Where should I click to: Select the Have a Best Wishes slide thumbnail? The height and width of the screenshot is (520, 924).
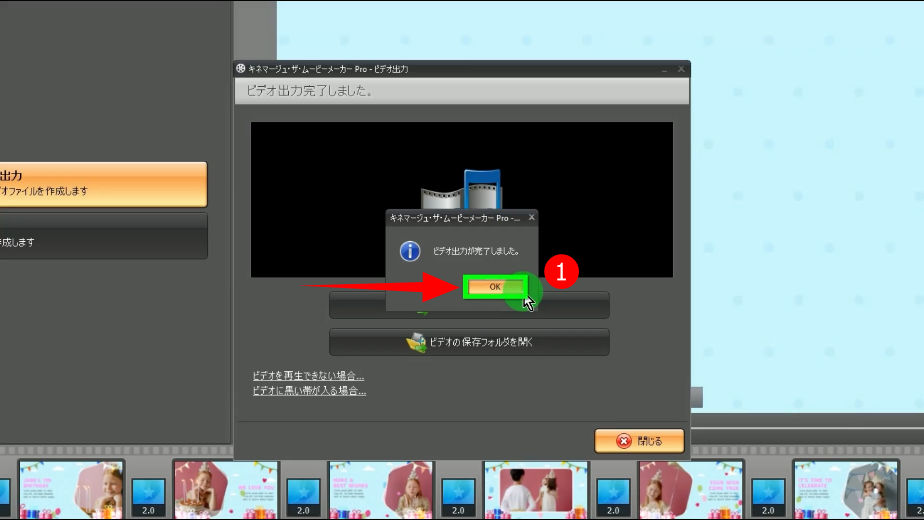tap(381, 490)
